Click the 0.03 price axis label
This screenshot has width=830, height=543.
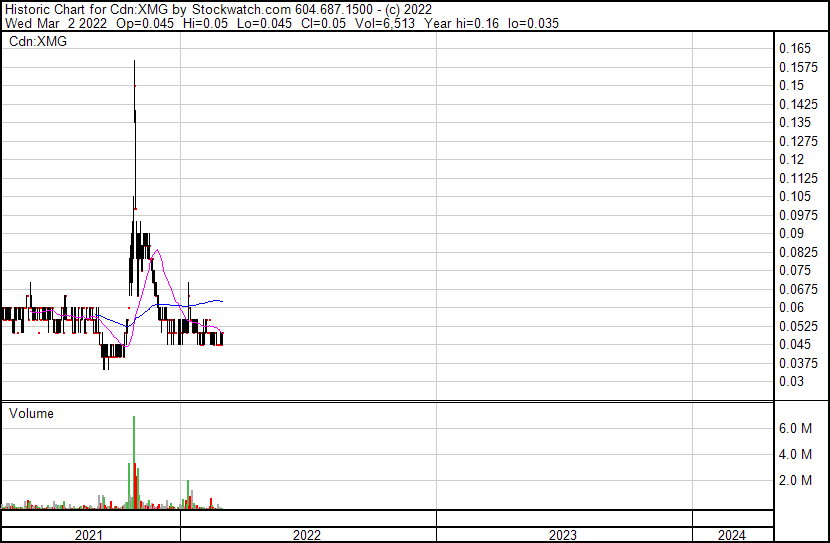pos(791,382)
